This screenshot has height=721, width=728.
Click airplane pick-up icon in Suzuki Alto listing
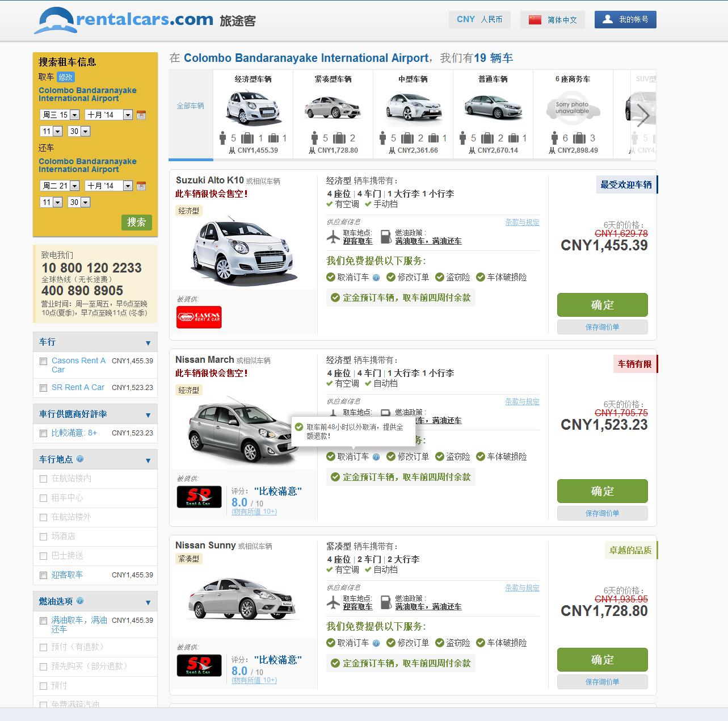333,237
